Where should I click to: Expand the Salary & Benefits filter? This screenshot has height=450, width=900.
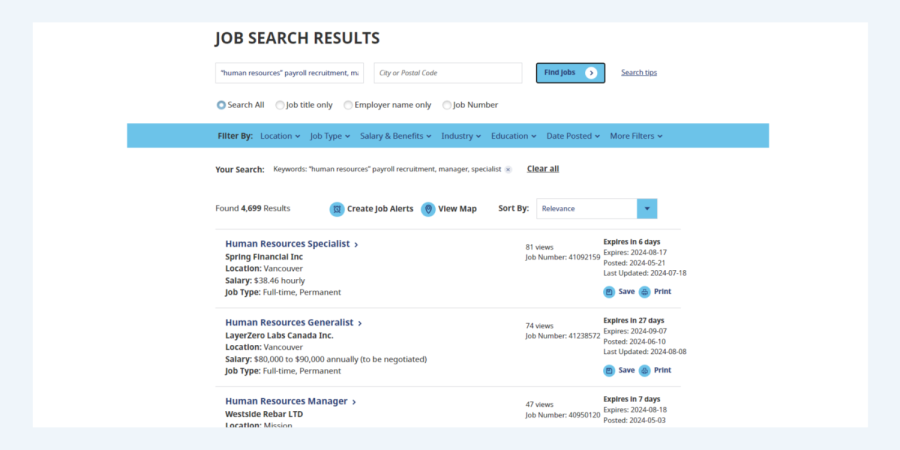[396, 136]
